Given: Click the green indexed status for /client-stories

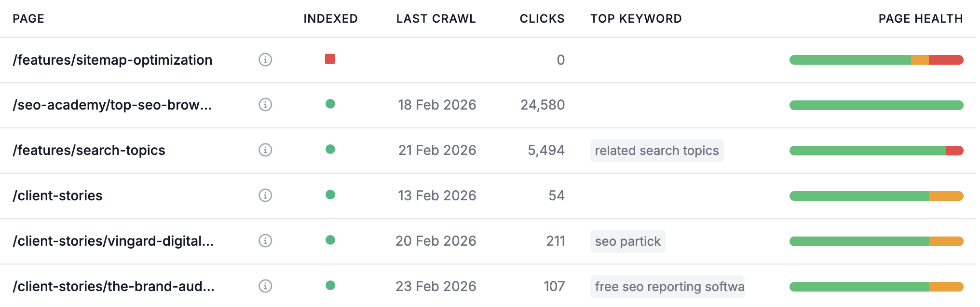Looking at the screenshot, I should (330, 195).
